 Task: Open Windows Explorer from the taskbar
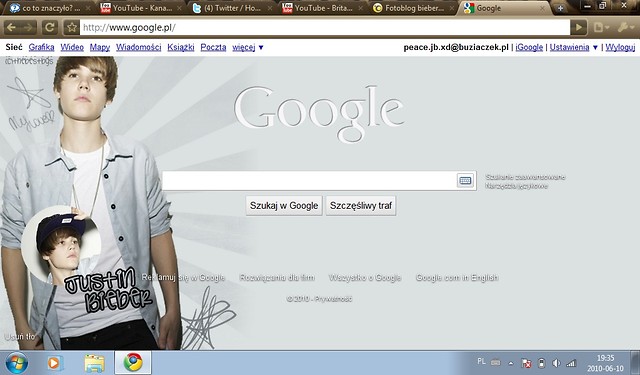tap(94, 363)
